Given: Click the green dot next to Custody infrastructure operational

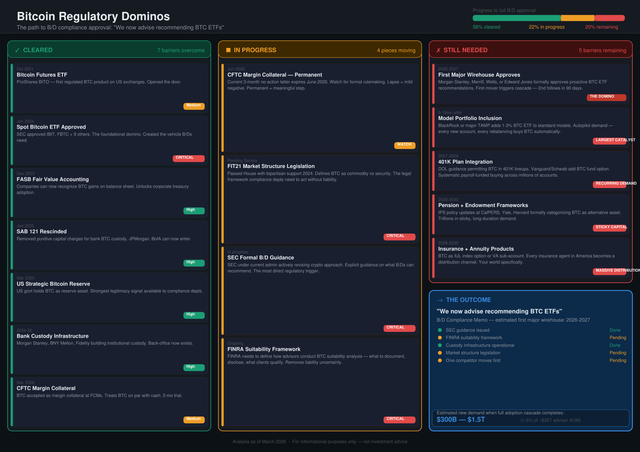Looking at the screenshot, I should click(x=440, y=345).
